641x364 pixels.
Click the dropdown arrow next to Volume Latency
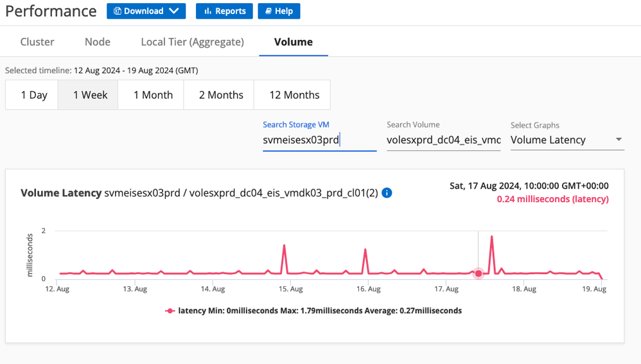619,140
